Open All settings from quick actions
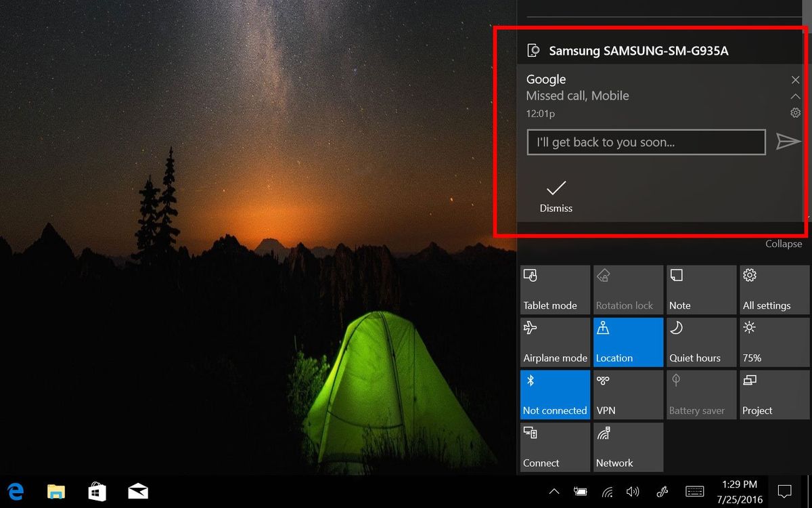 point(773,289)
